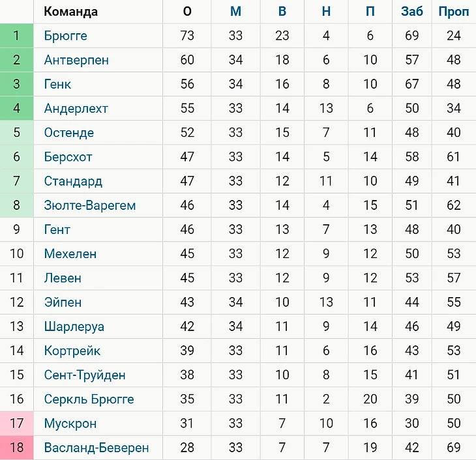Sort by the Заб goals-scored header
The width and height of the screenshot is (476, 460).
tap(411, 12)
